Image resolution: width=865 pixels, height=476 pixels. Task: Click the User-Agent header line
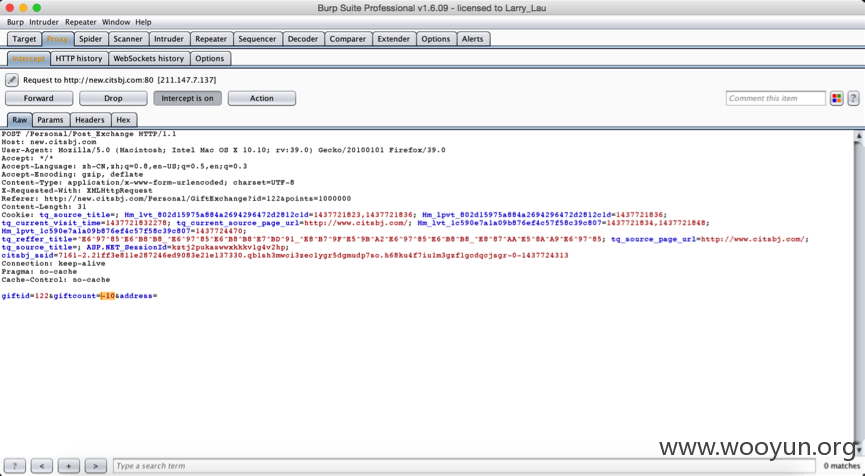(x=223, y=150)
